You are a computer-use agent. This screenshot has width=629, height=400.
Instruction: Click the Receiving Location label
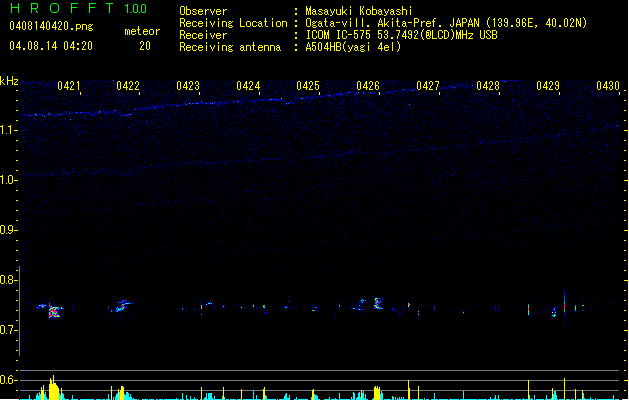click(233, 23)
